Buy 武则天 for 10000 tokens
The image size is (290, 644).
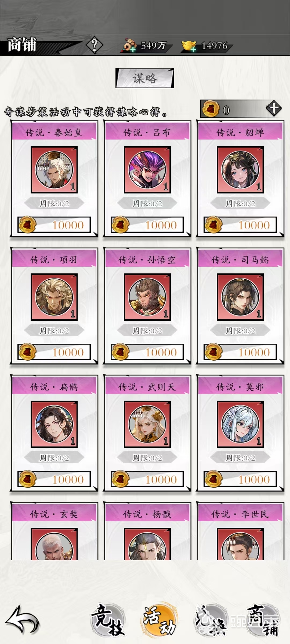tap(147, 479)
